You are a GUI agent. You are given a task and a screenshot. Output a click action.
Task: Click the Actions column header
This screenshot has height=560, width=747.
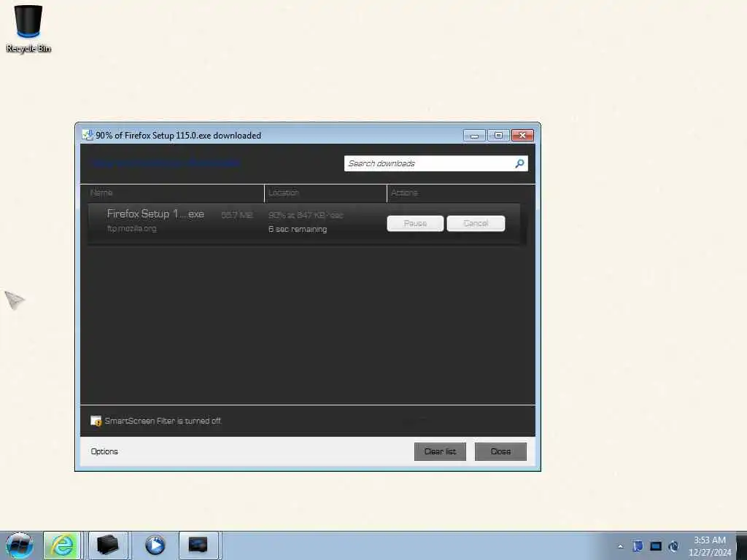coord(404,192)
